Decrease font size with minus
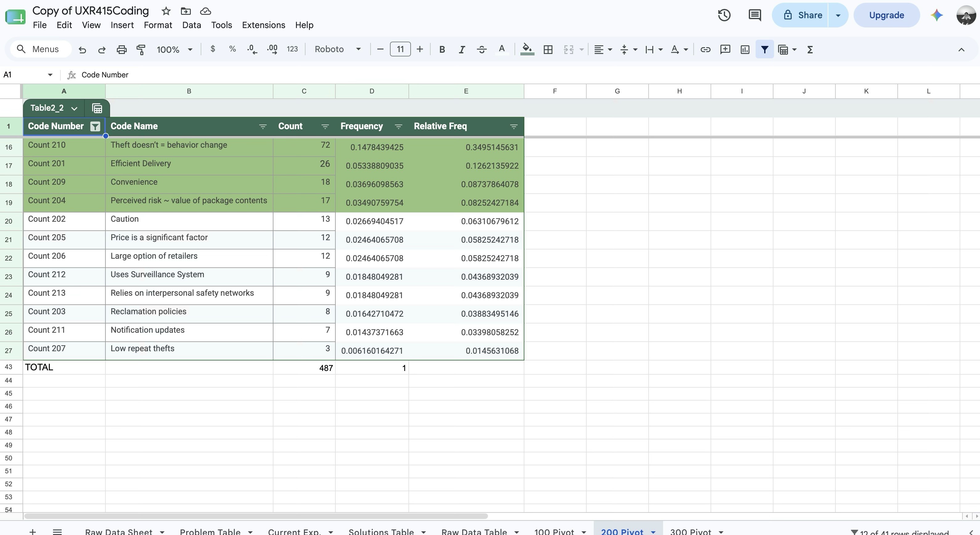980x535 pixels. point(380,49)
